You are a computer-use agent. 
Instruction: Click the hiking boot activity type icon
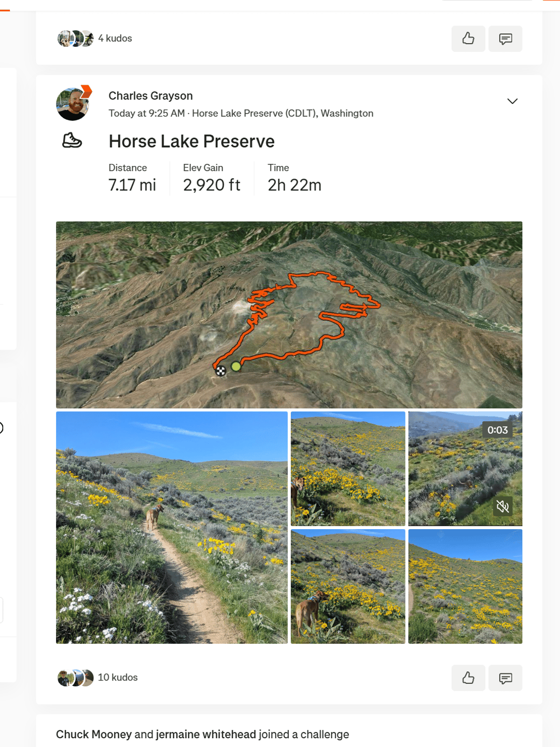point(72,141)
